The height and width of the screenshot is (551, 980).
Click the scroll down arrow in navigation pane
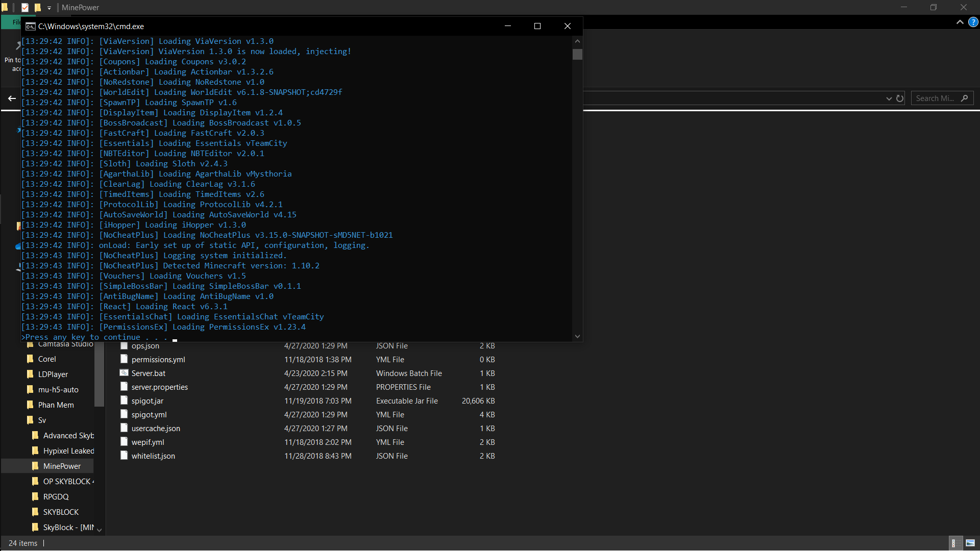pyautogui.click(x=100, y=530)
